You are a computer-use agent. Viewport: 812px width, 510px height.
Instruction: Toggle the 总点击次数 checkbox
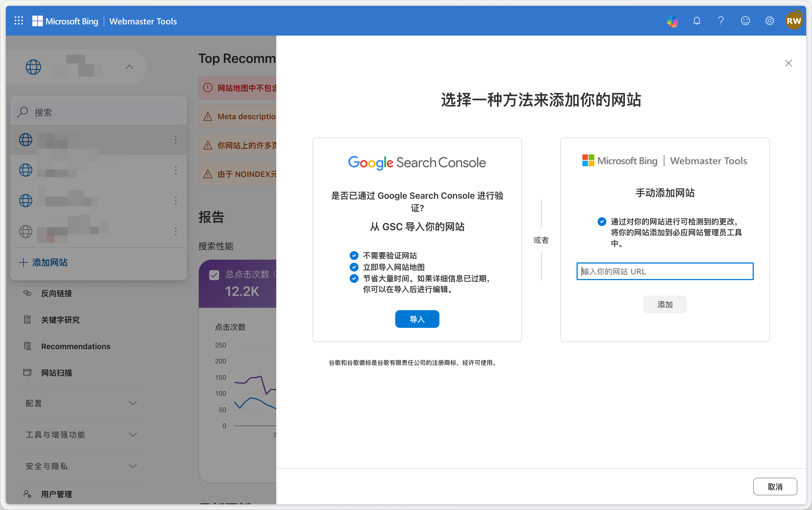point(214,275)
